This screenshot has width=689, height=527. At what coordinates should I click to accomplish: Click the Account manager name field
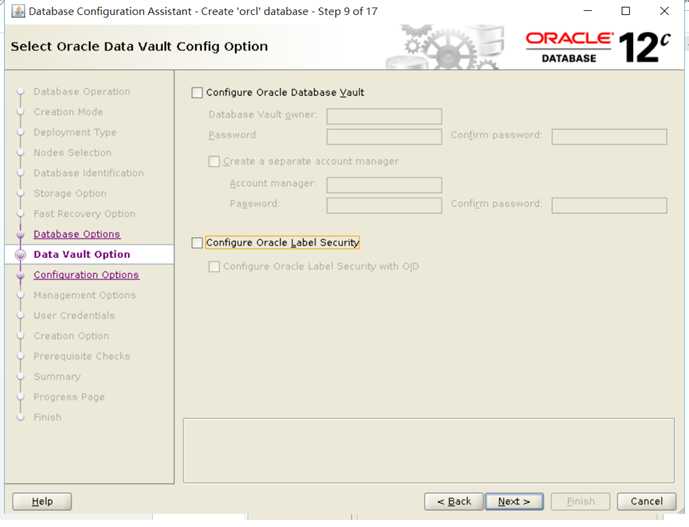384,185
